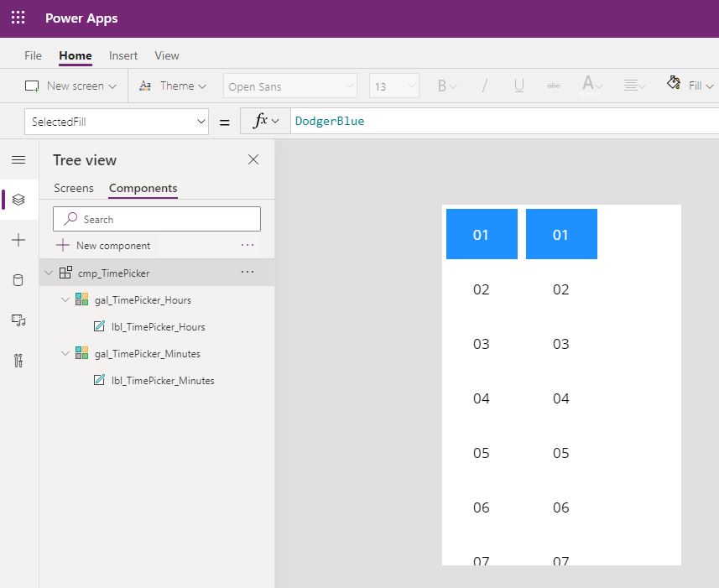Click inside the Tree view search box
719x588 pixels.
[x=156, y=218]
